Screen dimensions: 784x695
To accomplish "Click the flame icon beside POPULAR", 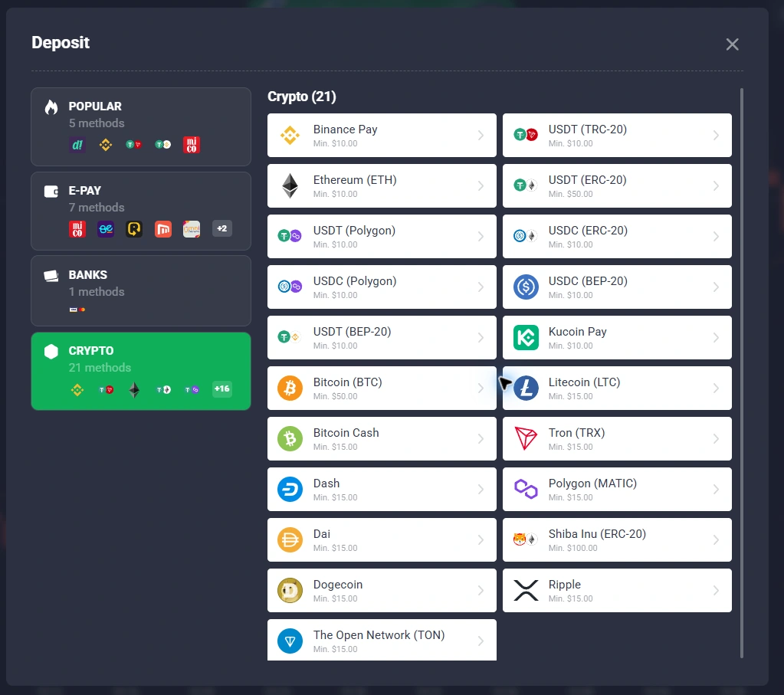I will click(51, 107).
